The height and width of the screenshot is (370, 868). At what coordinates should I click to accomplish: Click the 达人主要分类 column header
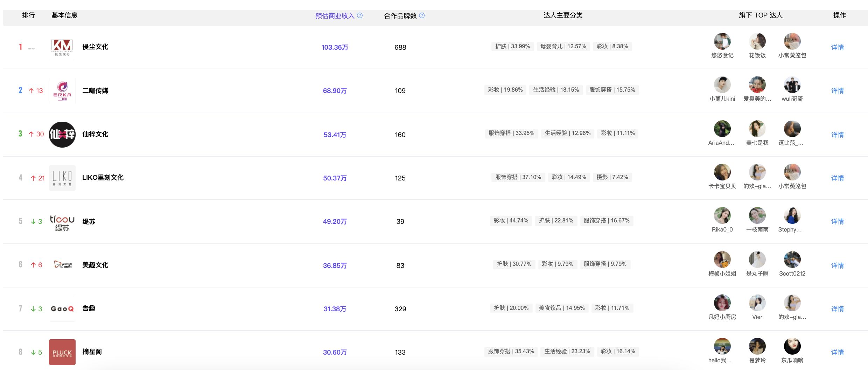(x=563, y=15)
